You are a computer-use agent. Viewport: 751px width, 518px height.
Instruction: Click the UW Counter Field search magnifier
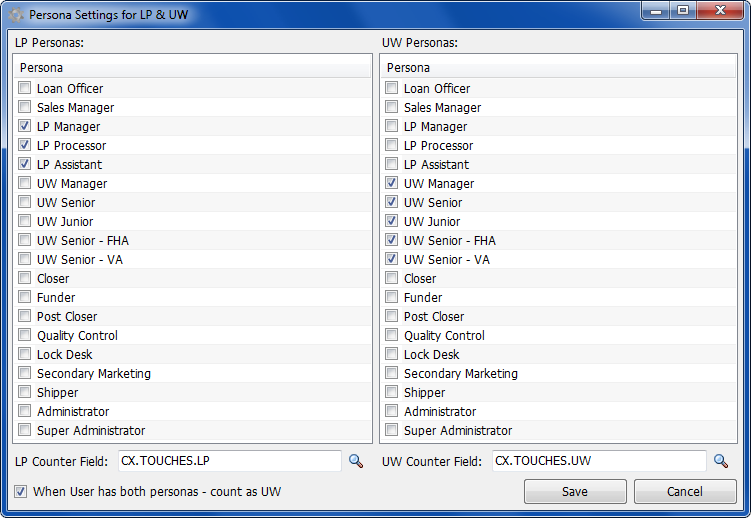(x=721, y=461)
